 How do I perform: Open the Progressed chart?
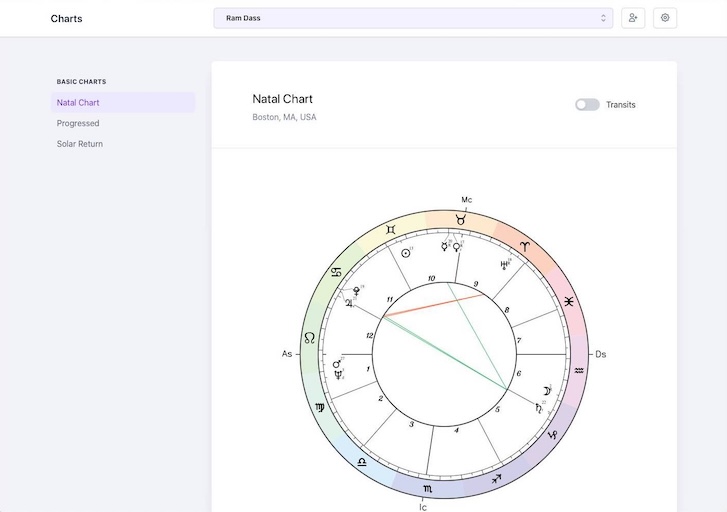click(78, 123)
